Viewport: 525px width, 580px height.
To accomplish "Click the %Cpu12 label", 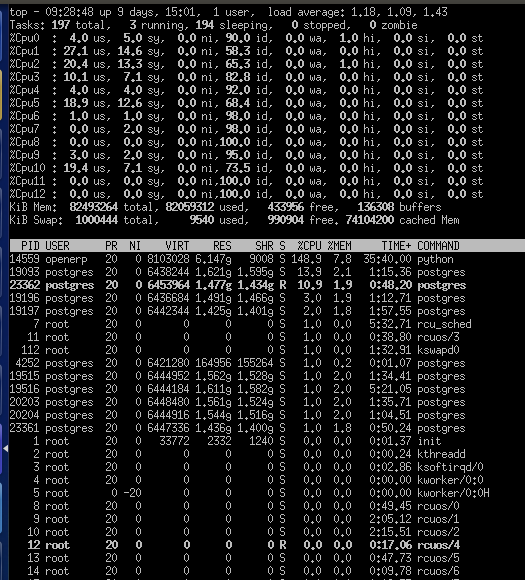I will [x=27, y=194].
